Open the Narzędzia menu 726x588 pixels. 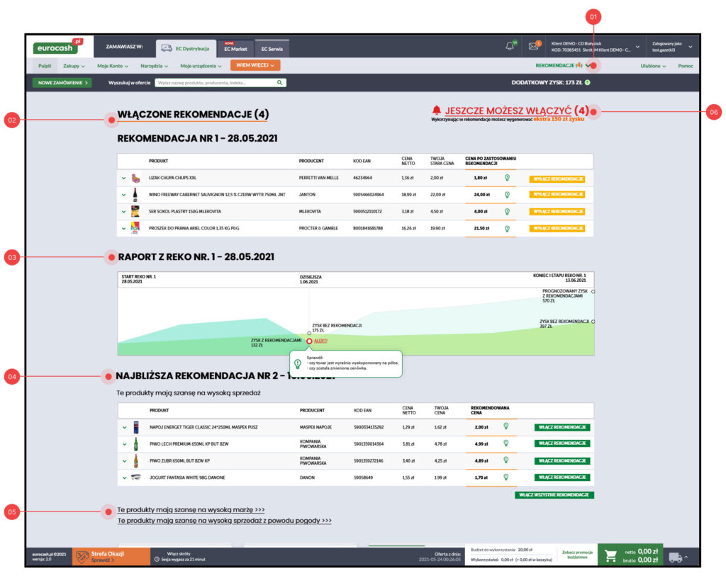[154, 66]
